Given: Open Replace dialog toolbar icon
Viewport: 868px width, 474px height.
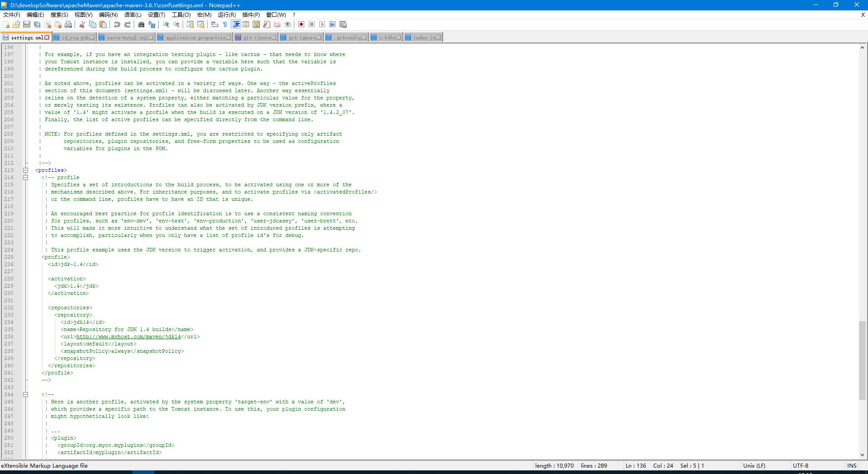Looking at the screenshot, I should click(152, 24).
